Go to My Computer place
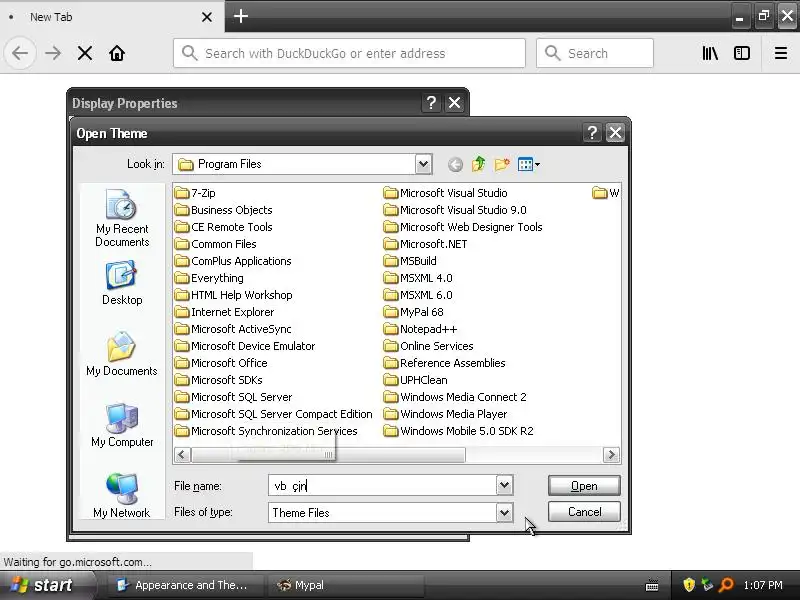The width and height of the screenshot is (800, 600). [x=122, y=425]
